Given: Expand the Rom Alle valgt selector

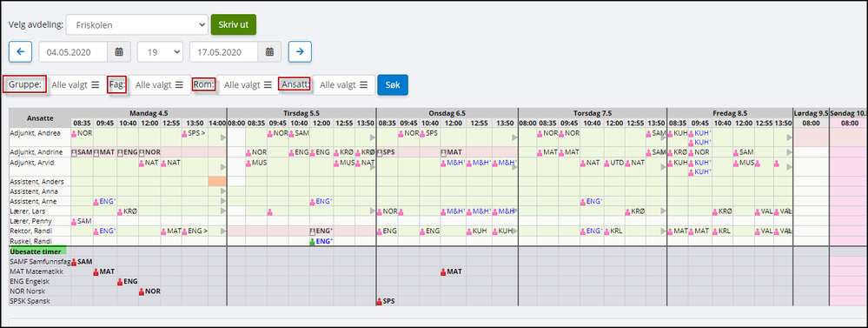Looking at the screenshot, I should [x=248, y=84].
